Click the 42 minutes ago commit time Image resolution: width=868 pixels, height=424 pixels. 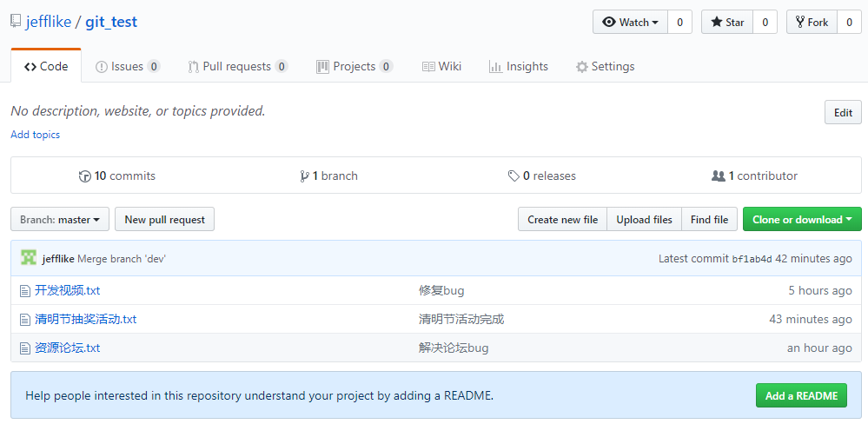pos(814,259)
